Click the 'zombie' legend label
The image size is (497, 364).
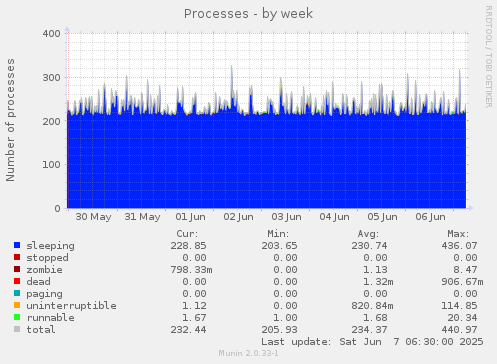(44, 270)
